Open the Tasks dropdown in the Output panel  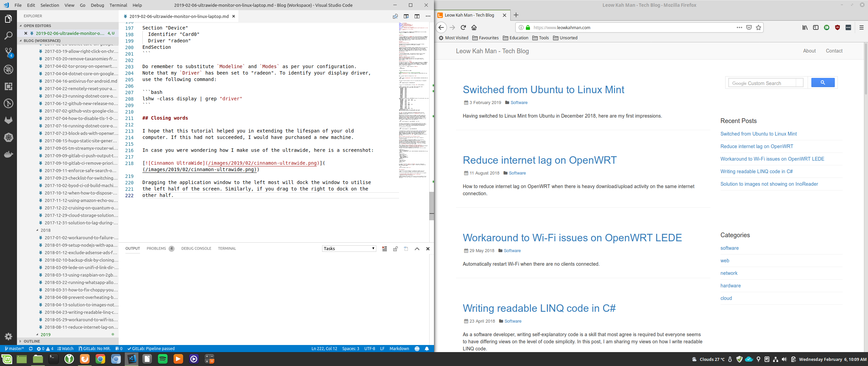coord(349,248)
